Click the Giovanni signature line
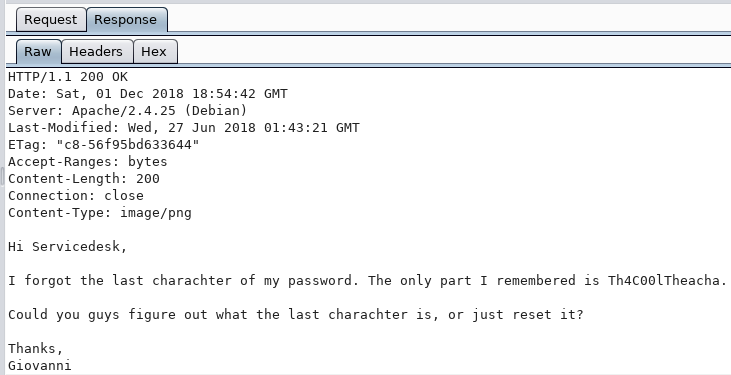 (x=40, y=365)
